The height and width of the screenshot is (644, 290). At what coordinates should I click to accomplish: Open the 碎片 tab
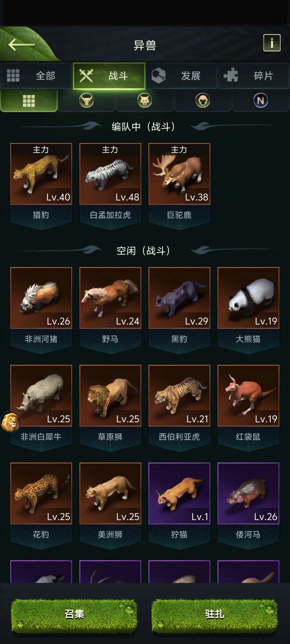pos(254,76)
